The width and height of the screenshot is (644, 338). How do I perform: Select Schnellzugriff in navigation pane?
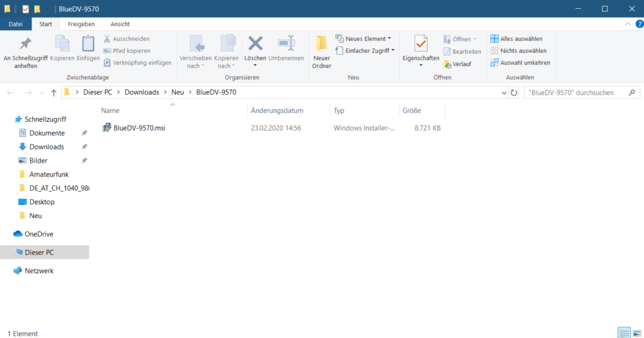pyautogui.click(x=45, y=119)
